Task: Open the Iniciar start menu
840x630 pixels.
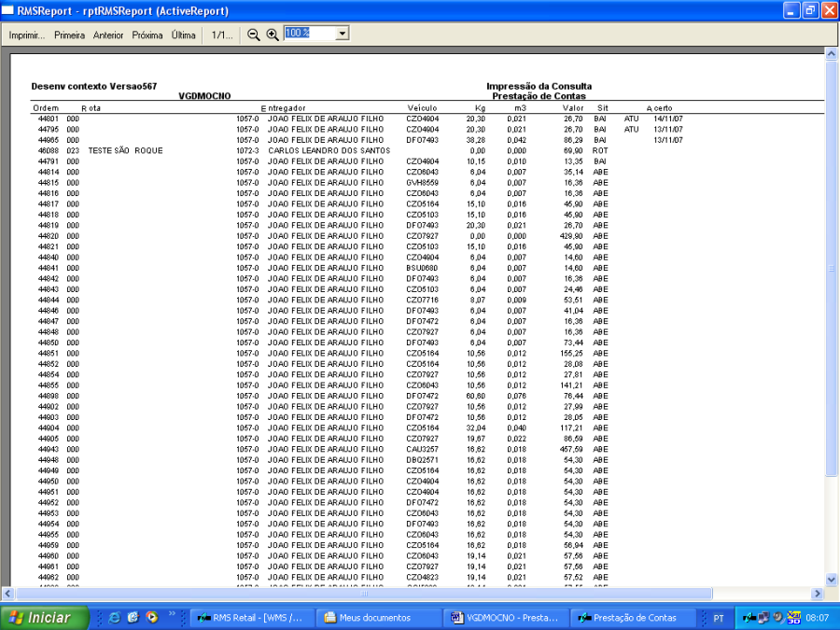Action: [44, 618]
